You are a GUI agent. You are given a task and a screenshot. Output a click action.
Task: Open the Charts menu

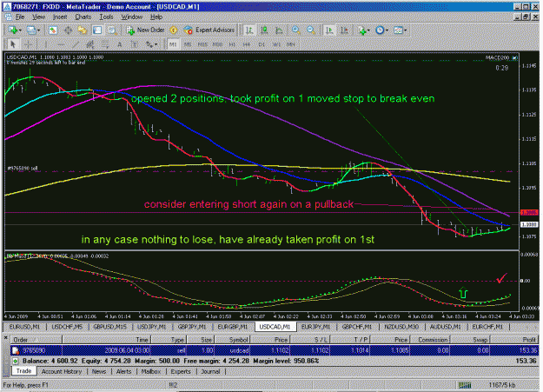83,17
